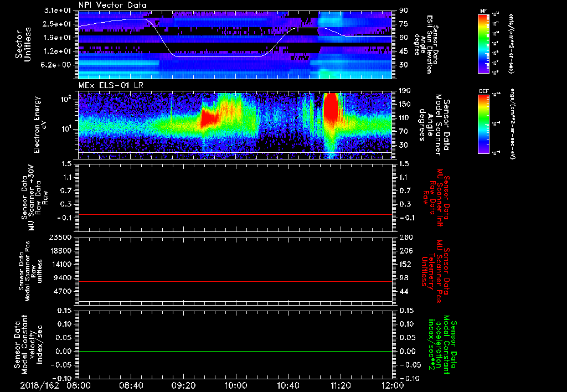This screenshot has width=567, height=392.
Task: Click the 10¹ electron energy tick label
Action: [x=66, y=129]
